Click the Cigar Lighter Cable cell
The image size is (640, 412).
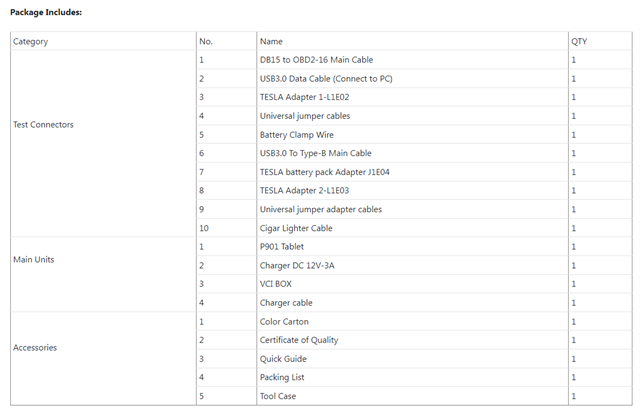pyautogui.click(x=412, y=228)
